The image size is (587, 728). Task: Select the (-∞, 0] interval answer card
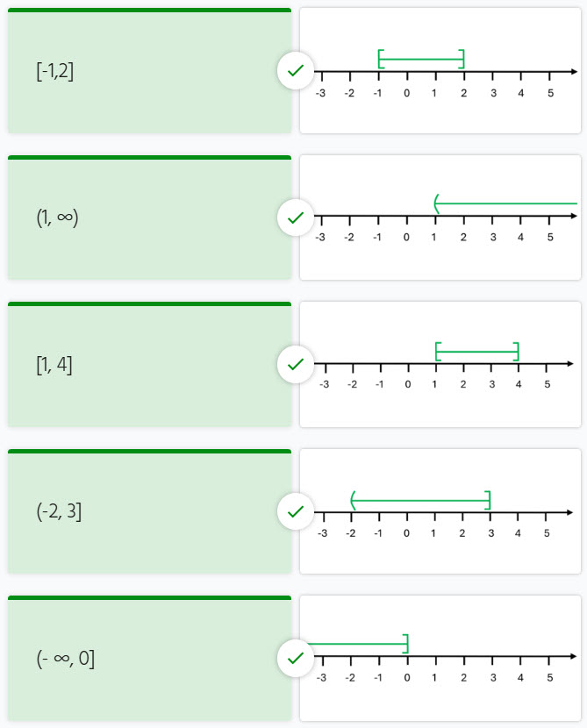point(149,659)
